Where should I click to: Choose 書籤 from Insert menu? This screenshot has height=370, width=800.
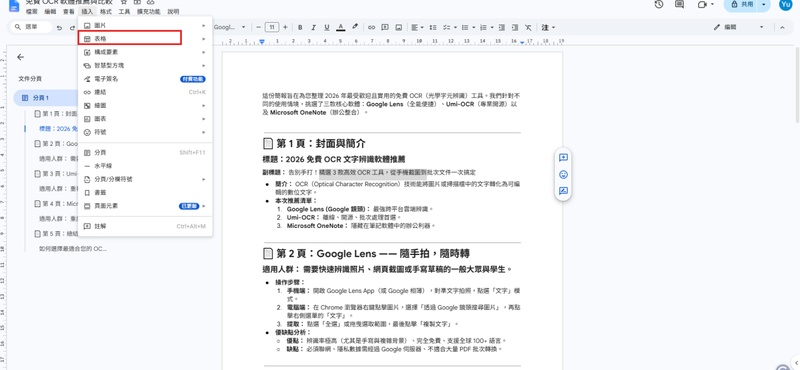point(145,192)
